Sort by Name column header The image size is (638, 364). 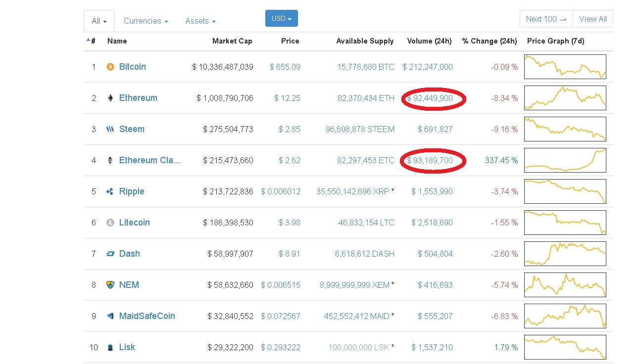pos(117,41)
